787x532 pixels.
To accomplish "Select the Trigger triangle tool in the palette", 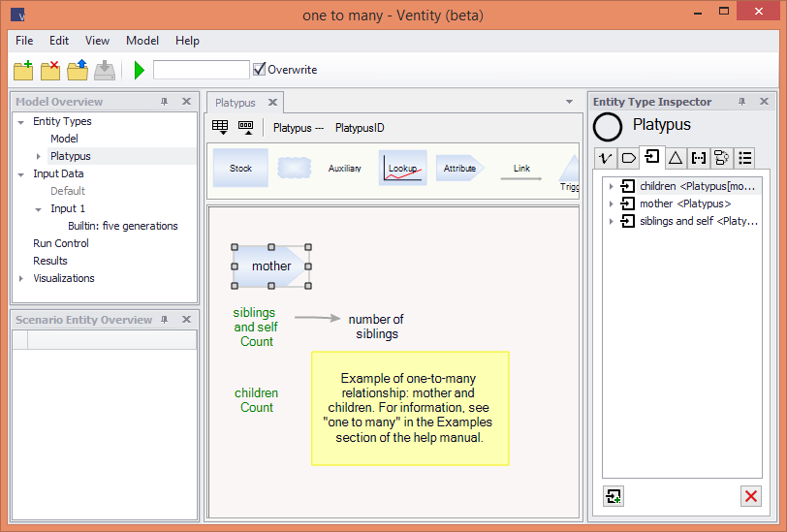I will click(x=569, y=173).
